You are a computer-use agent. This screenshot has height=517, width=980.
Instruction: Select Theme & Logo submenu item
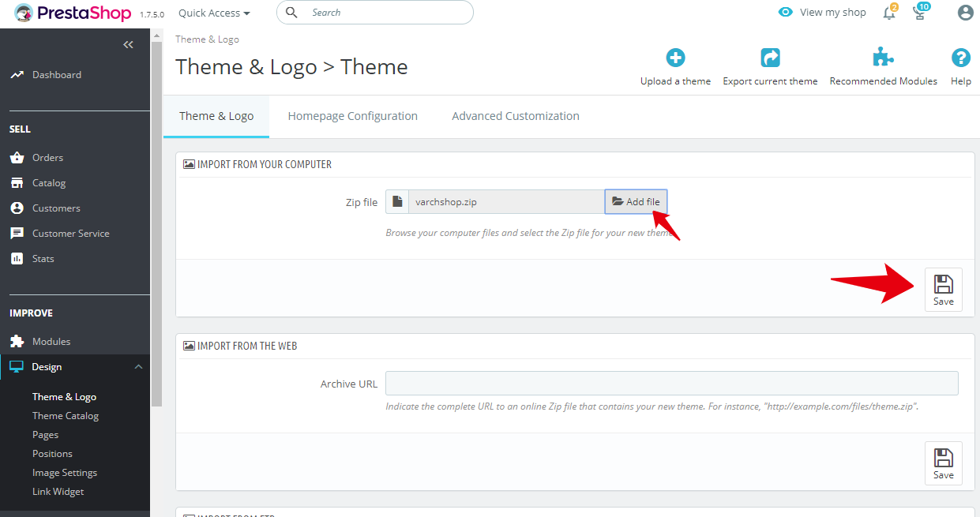[x=64, y=397]
